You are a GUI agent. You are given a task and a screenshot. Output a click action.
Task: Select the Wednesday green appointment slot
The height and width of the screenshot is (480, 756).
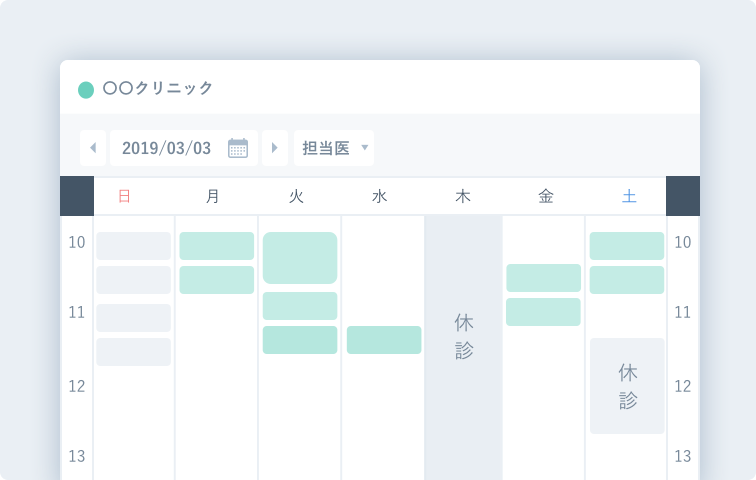click(x=384, y=340)
